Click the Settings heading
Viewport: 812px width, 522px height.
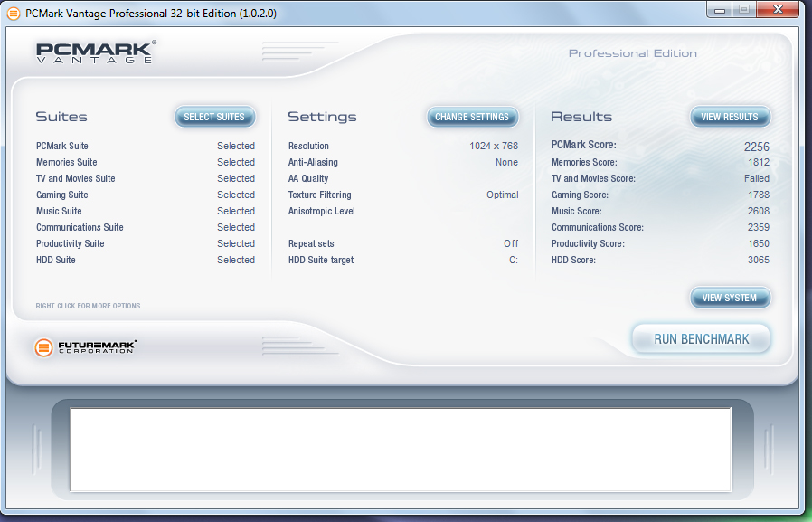[322, 117]
